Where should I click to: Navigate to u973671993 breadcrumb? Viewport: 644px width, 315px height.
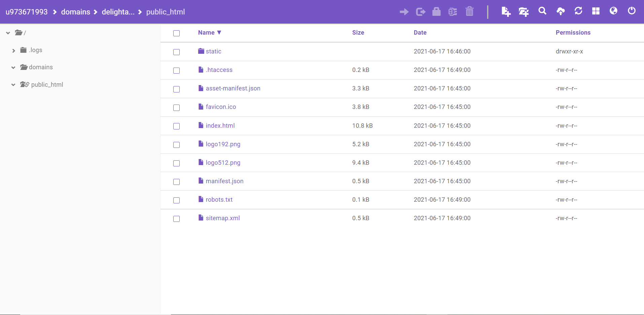click(27, 12)
